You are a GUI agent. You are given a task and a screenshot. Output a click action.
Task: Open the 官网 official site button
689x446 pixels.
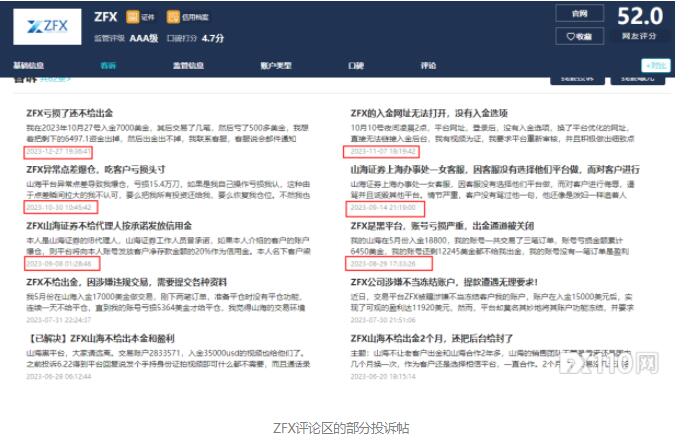(580, 14)
